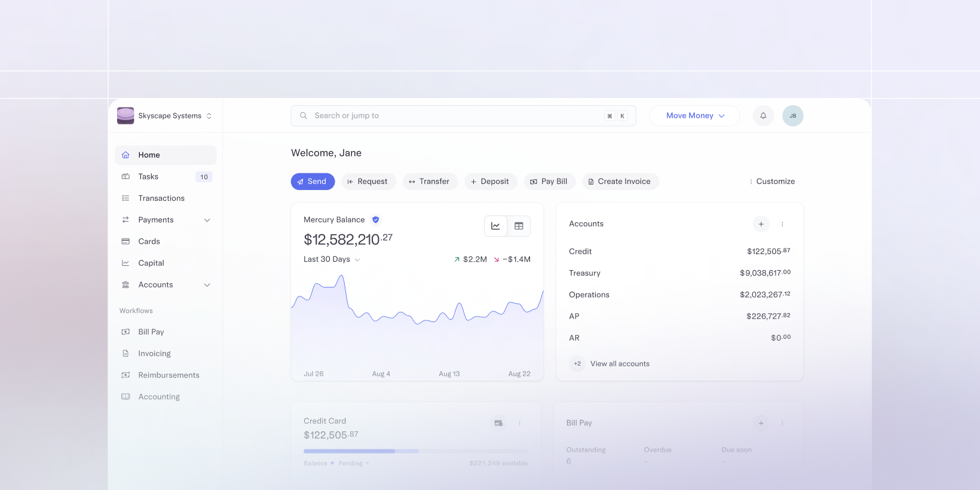Open the Credit Card card options menu
The image size is (980, 490).
(520, 423)
